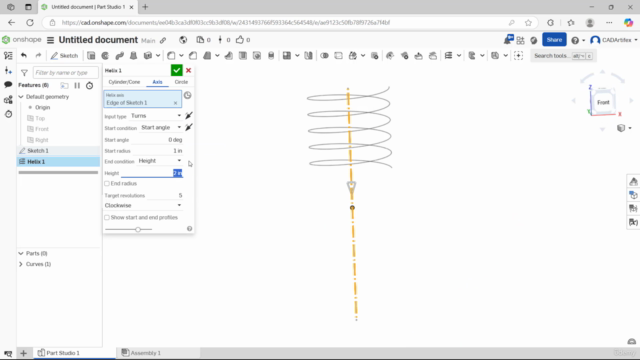Select the Shell tool icon

243,56
